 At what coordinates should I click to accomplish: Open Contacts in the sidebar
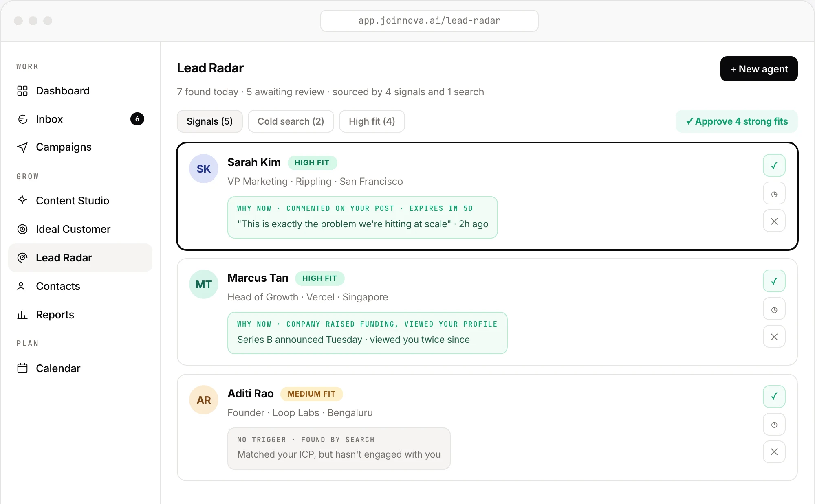click(80, 286)
